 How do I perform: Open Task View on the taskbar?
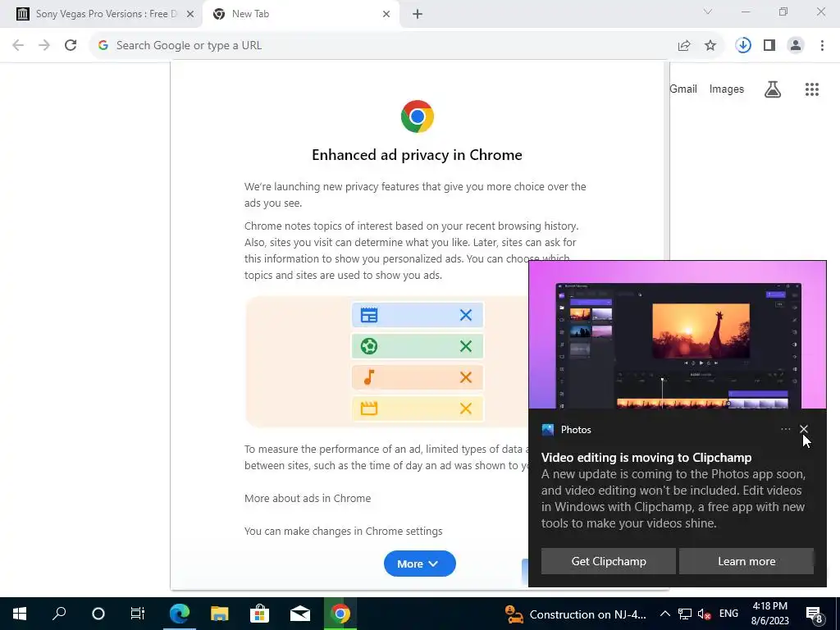coord(138,614)
